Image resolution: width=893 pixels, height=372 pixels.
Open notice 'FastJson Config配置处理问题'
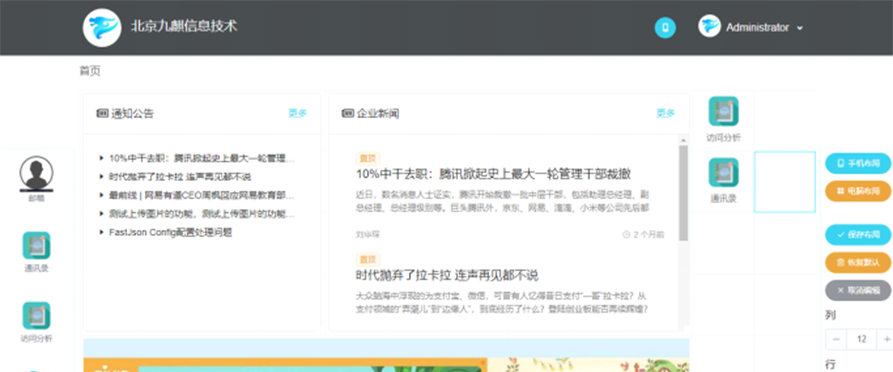[x=170, y=232]
